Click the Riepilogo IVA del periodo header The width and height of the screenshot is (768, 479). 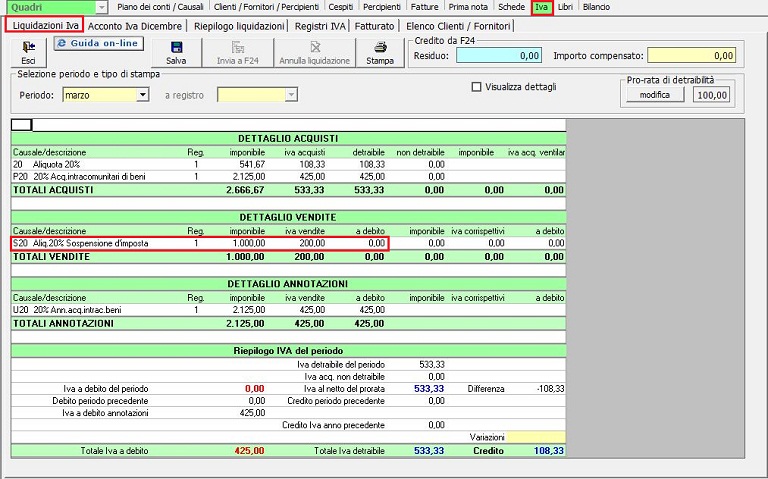[x=288, y=351]
